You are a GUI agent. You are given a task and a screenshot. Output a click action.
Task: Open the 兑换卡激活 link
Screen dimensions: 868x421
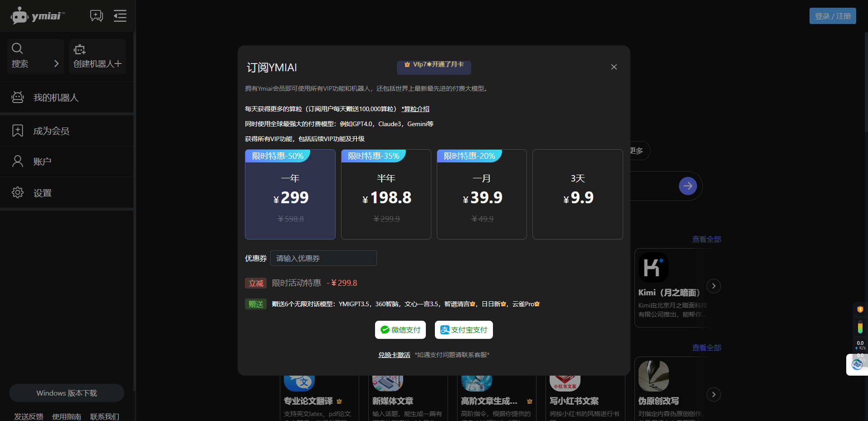[x=394, y=354]
